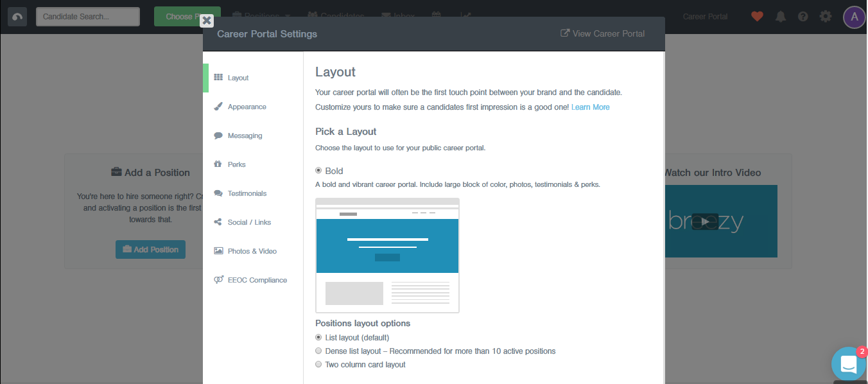The height and width of the screenshot is (384, 868).
Task: Open the notifications bell
Action: 781,17
